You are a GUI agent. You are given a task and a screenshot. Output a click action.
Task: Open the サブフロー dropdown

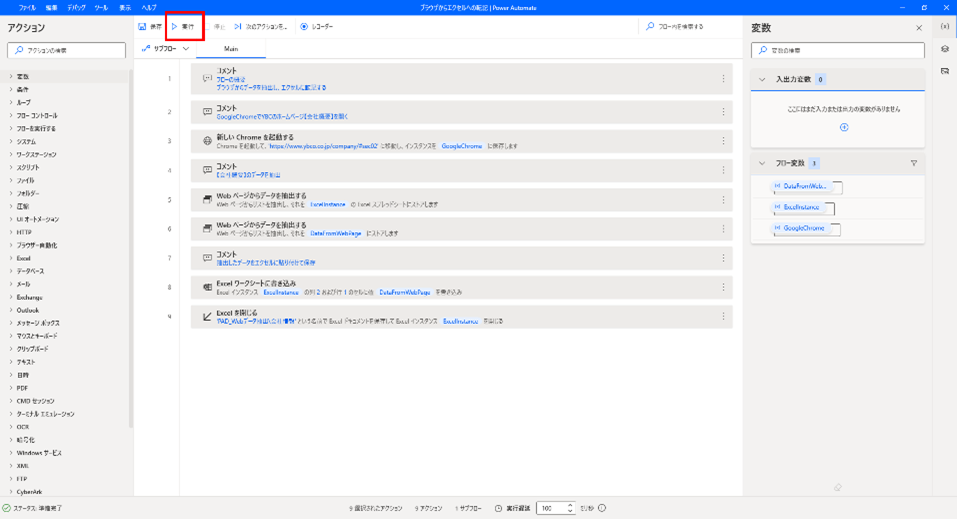coord(165,48)
